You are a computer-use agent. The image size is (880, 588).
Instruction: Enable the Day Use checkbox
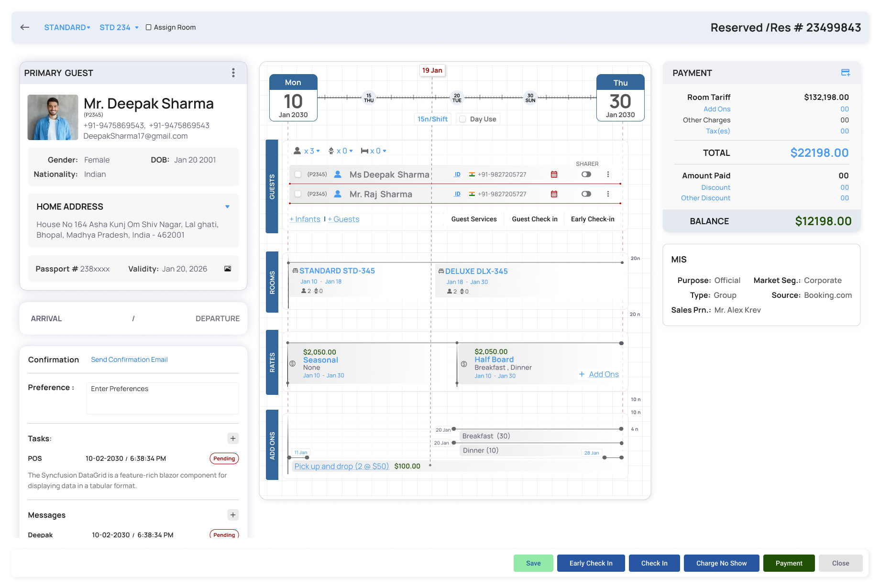tap(463, 119)
